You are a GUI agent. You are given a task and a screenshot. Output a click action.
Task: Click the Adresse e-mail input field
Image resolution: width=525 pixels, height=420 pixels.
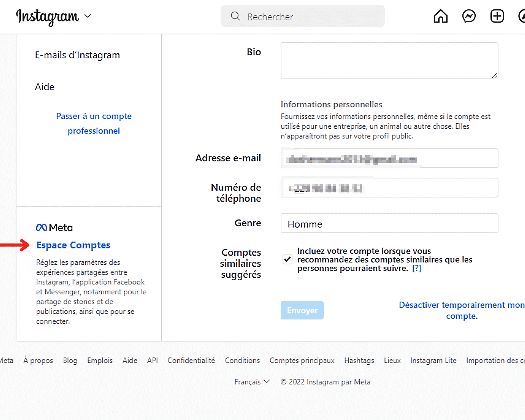click(389, 158)
